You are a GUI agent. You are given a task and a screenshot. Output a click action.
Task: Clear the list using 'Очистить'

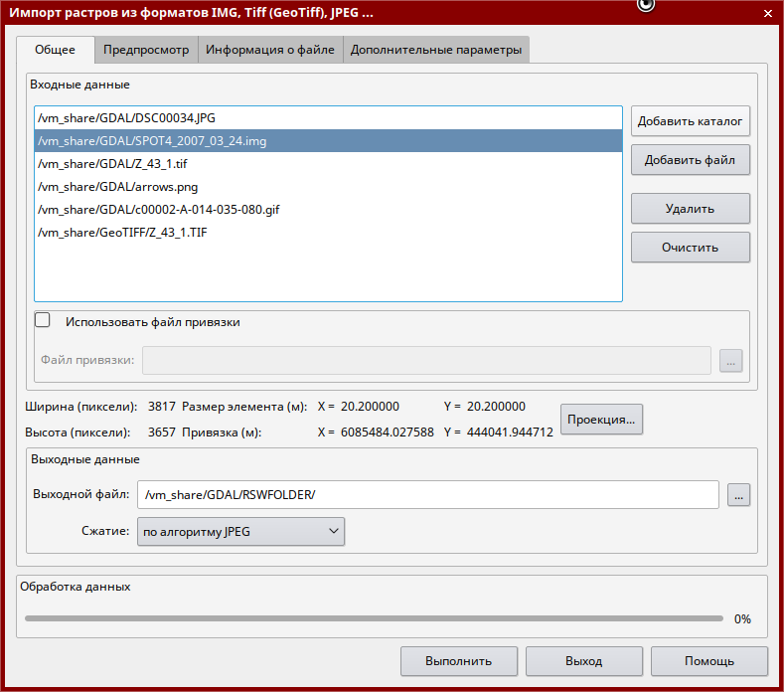690,248
